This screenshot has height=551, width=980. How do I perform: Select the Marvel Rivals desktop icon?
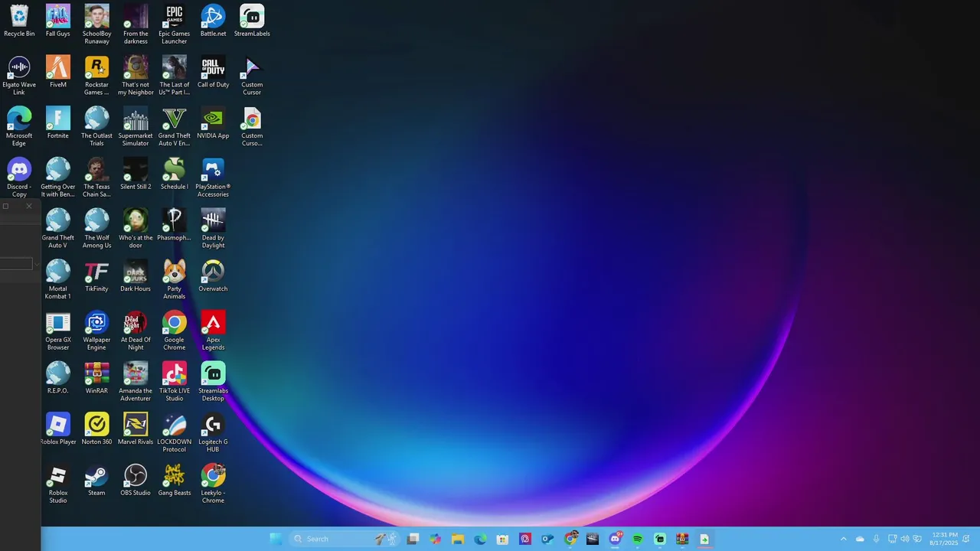coord(136,429)
